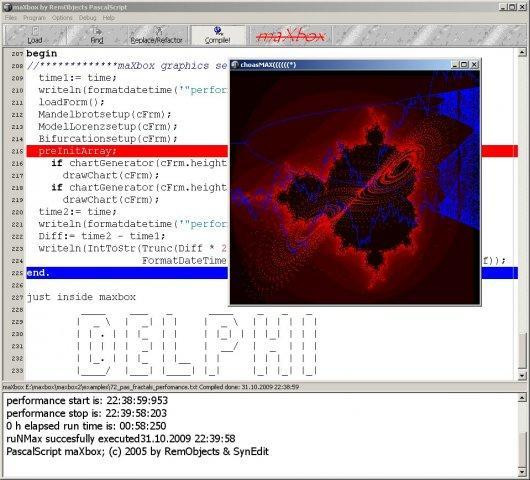
Task: Click the Find toolbar button
Action: point(97,35)
